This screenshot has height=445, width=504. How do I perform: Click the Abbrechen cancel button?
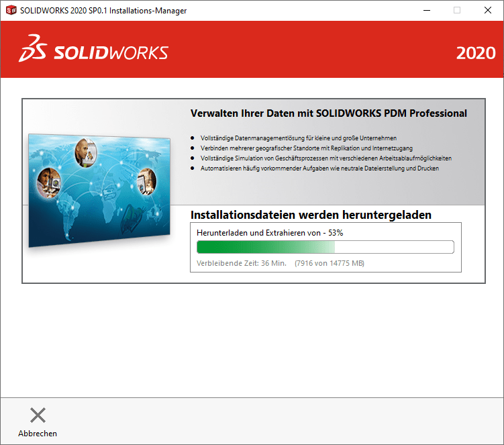38,422
